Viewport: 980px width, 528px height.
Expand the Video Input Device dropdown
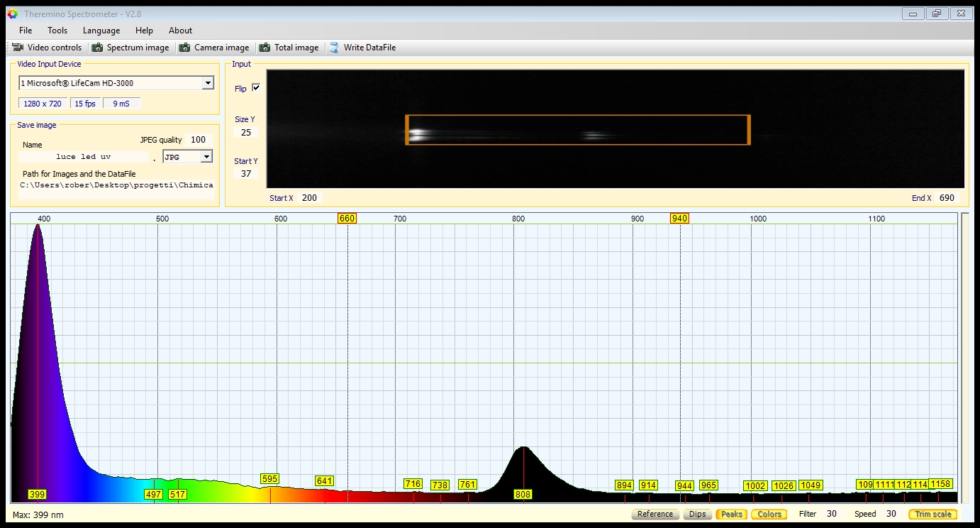pyautogui.click(x=207, y=83)
